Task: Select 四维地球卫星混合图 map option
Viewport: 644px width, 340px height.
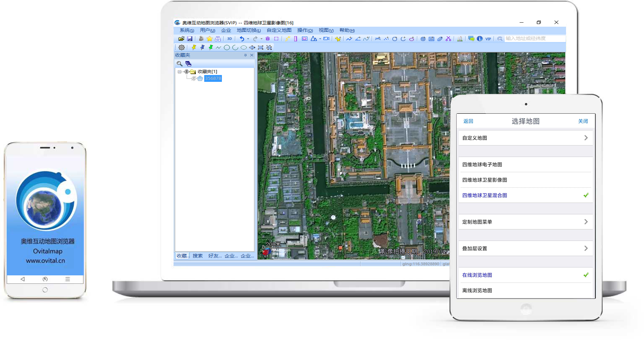Action: pos(485,195)
